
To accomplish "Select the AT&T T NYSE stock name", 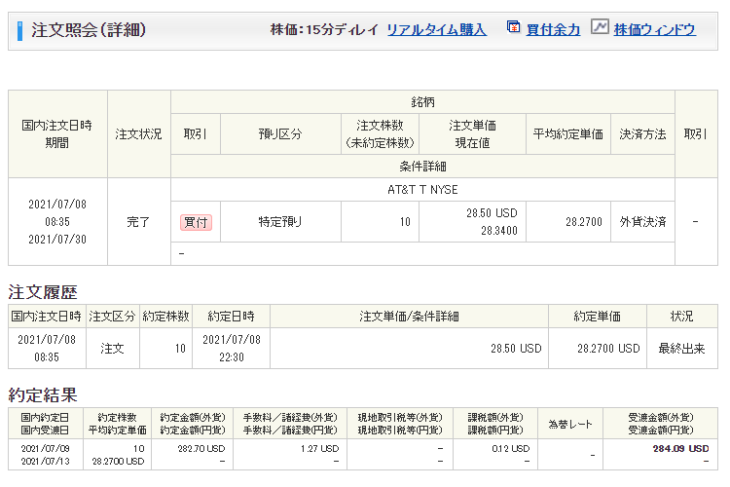I will click(422, 189).
